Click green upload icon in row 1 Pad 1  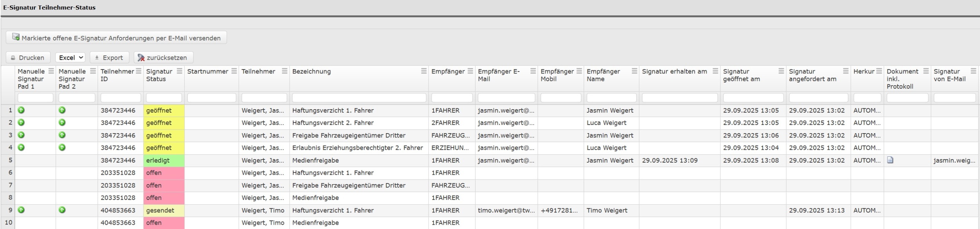tap(21, 110)
